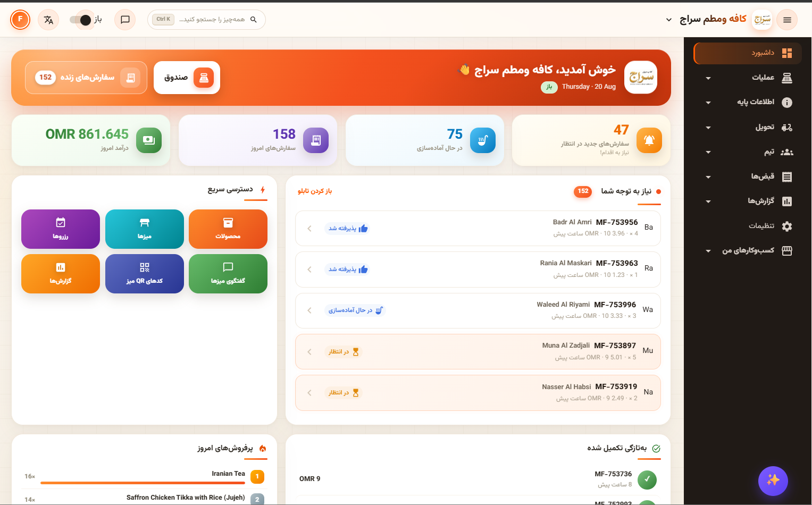
Task: Open the رزروها reservations tile
Action: click(61, 229)
